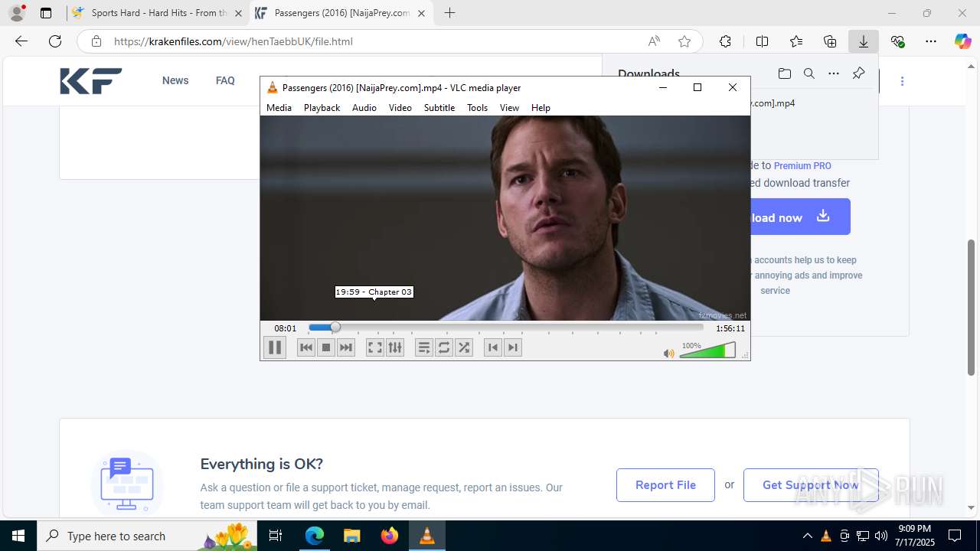
Task: Open Edge favorites list
Action: click(x=796, y=41)
